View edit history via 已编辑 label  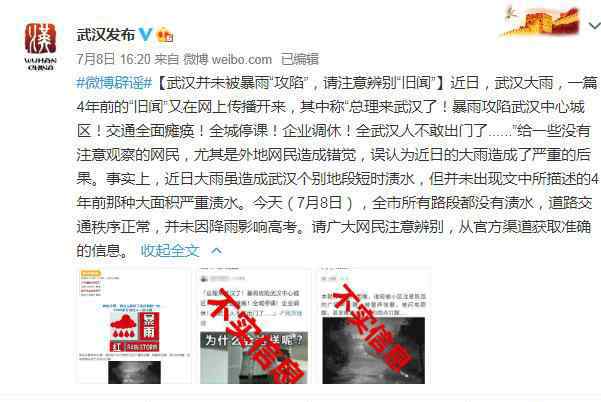(x=300, y=59)
